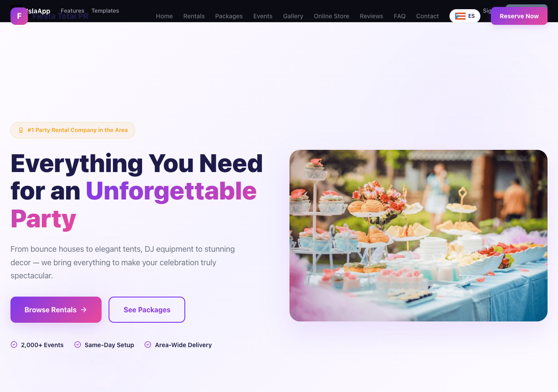Click the checkmark icon beside 2,000+ Events
Screen dimensions: 558x392
coord(14,345)
